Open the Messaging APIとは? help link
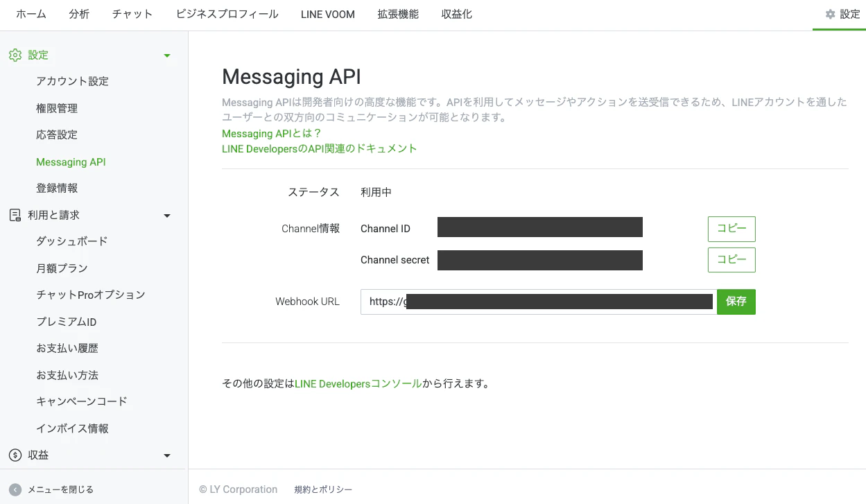 pos(270,133)
